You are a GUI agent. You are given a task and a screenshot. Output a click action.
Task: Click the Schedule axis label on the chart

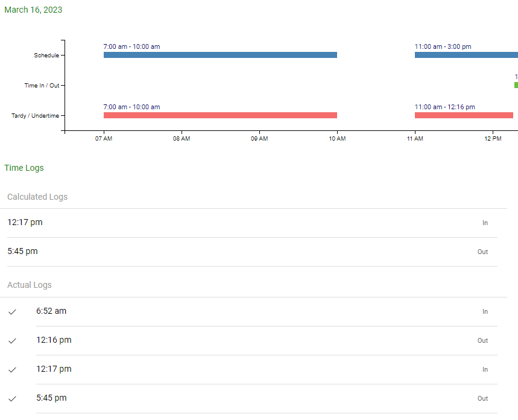(x=46, y=55)
